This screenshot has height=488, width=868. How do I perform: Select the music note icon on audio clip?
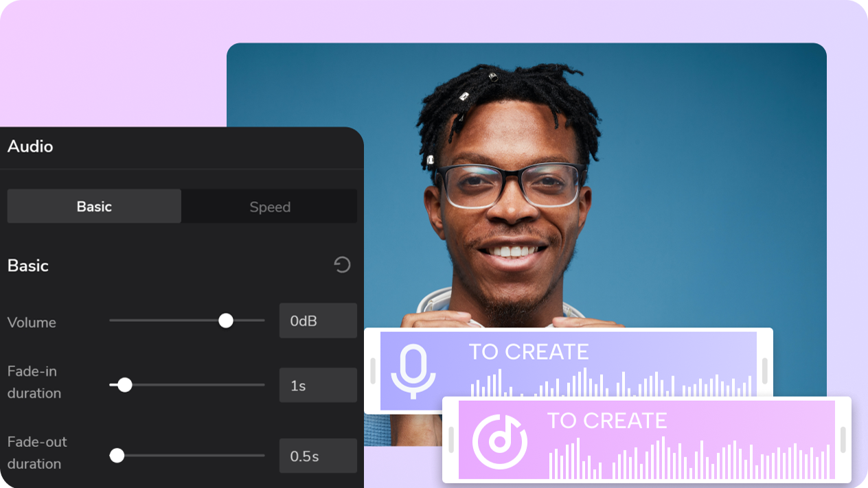[x=500, y=441]
